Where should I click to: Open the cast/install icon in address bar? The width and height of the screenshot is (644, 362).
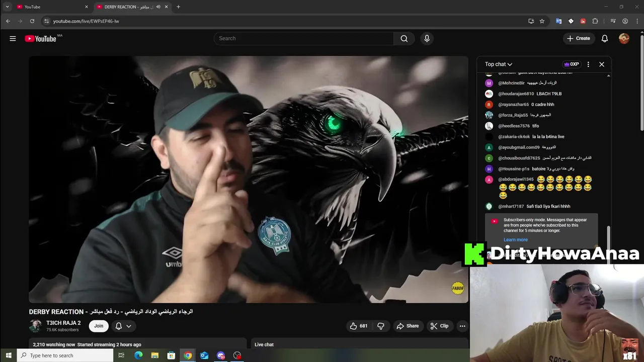click(531, 21)
